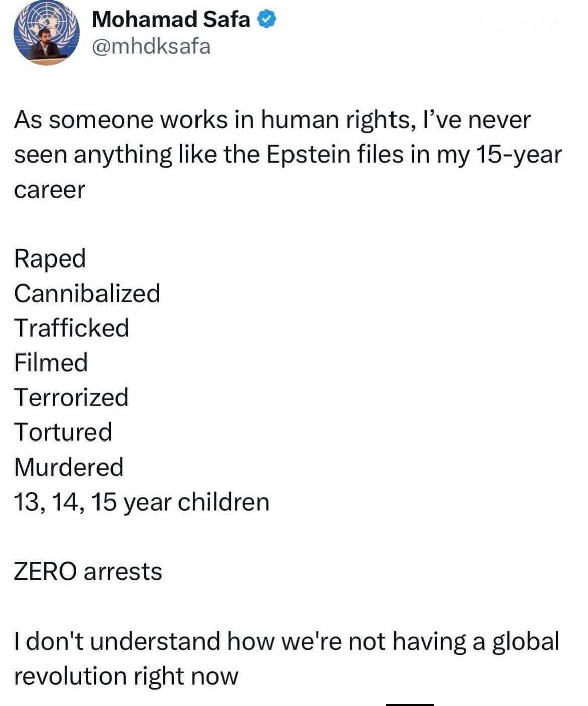This screenshot has width=588, height=706.
Task: Click the display name Mohamad Safa
Action: [x=171, y=20]
